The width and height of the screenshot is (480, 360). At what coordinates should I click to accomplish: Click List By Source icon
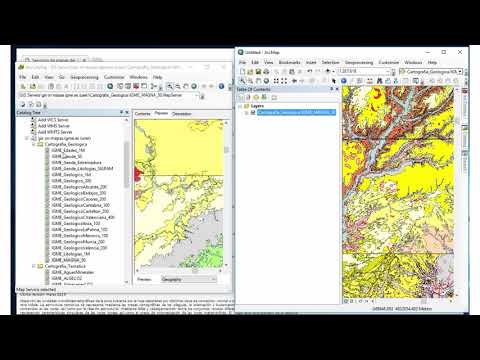[x=248, y=97]
